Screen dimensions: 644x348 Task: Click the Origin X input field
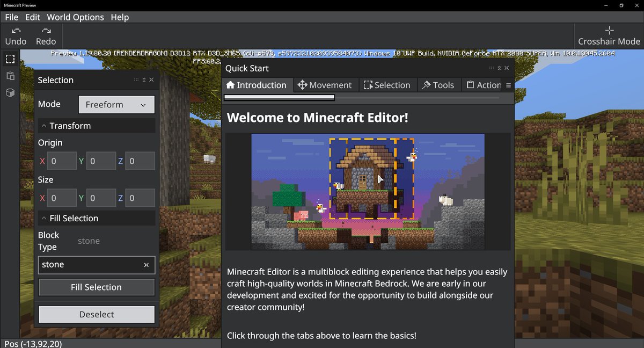pyautogui.click(x=62, y=161)
